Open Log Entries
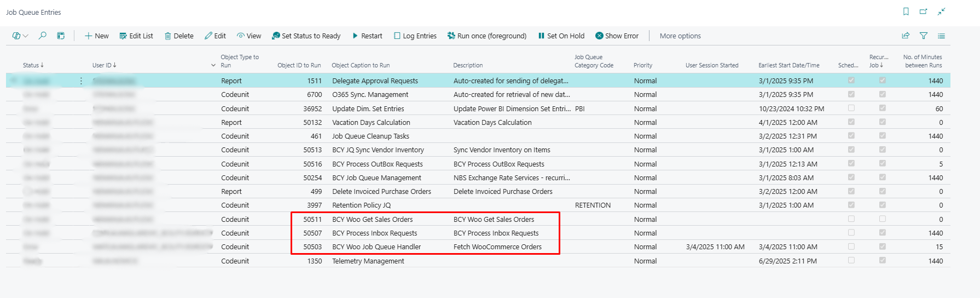This screenshot has width=980, height=298. point(415,36)
